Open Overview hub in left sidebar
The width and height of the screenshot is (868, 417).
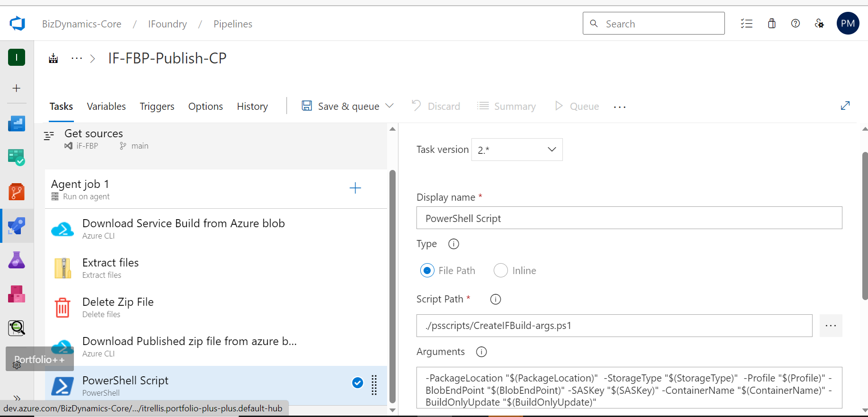click(17, 124)
